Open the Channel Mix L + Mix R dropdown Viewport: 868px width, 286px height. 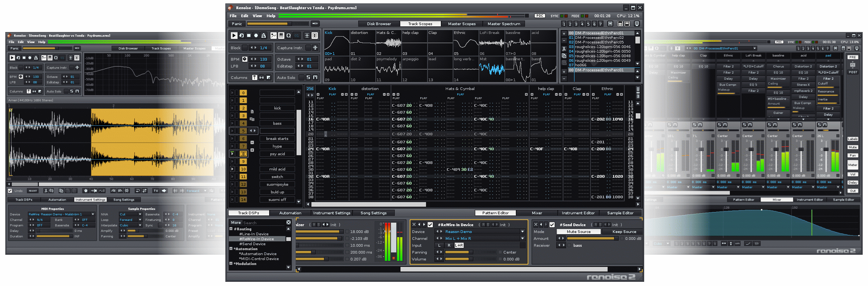[x=523, y=238]
